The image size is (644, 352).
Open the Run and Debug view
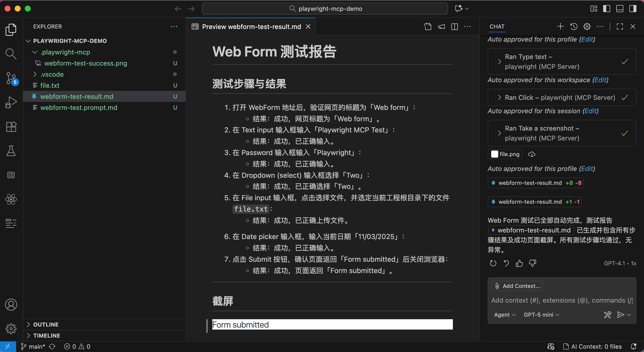coord(11,102)
